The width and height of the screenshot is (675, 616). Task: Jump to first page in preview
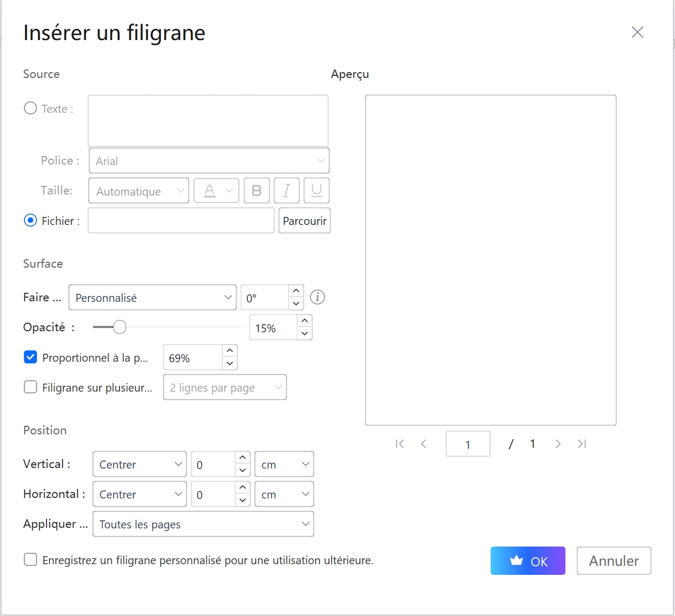(x=399, y=443)
